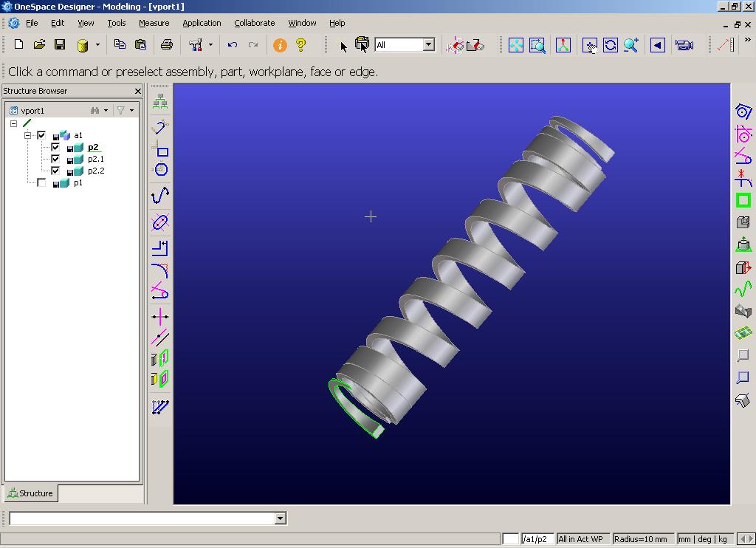The image size is (756, 548).
Task: Click the Radius=10 mm status field
Action: tap(643, 539)
